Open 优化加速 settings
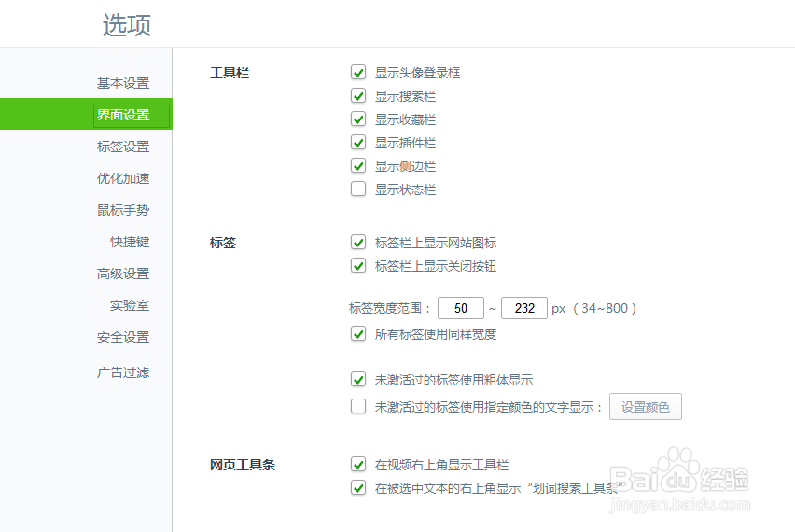This screenshot has width=795, height=532. 123,178
